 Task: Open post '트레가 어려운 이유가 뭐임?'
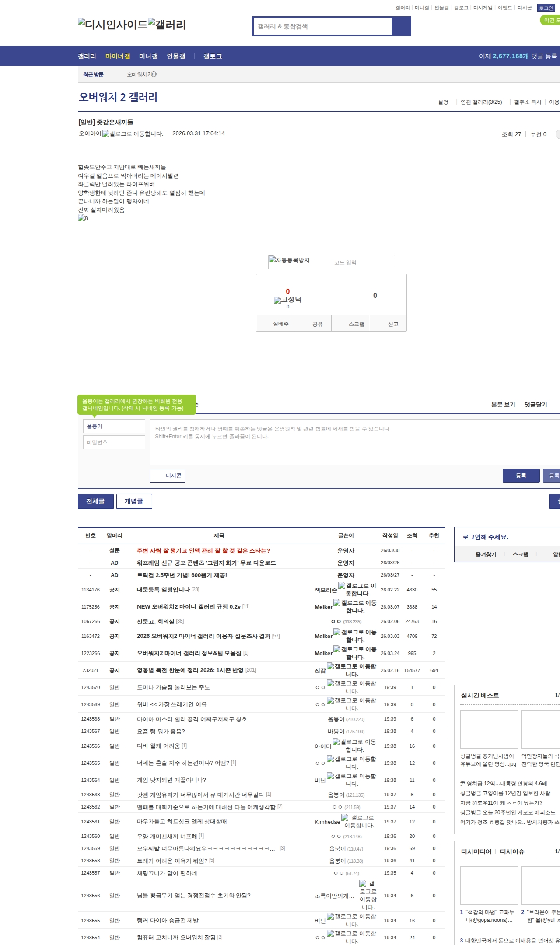coord(172,861)
